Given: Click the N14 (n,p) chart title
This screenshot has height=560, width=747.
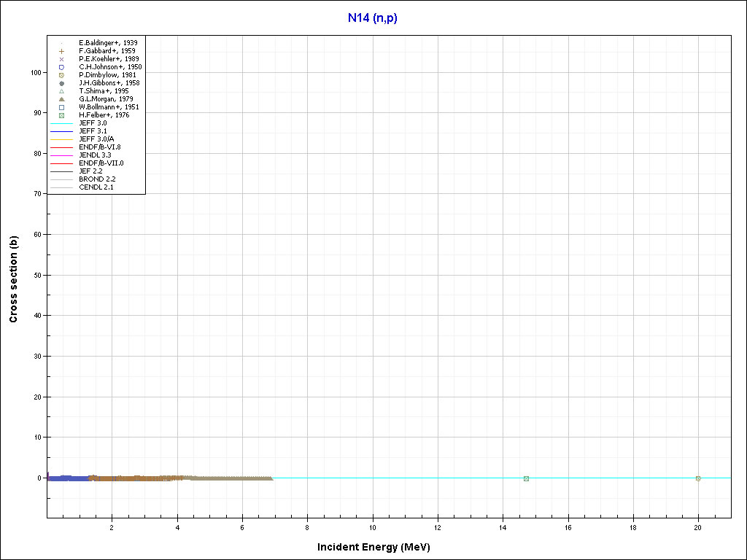Looking at the screenshot, I should pos(373,17).
